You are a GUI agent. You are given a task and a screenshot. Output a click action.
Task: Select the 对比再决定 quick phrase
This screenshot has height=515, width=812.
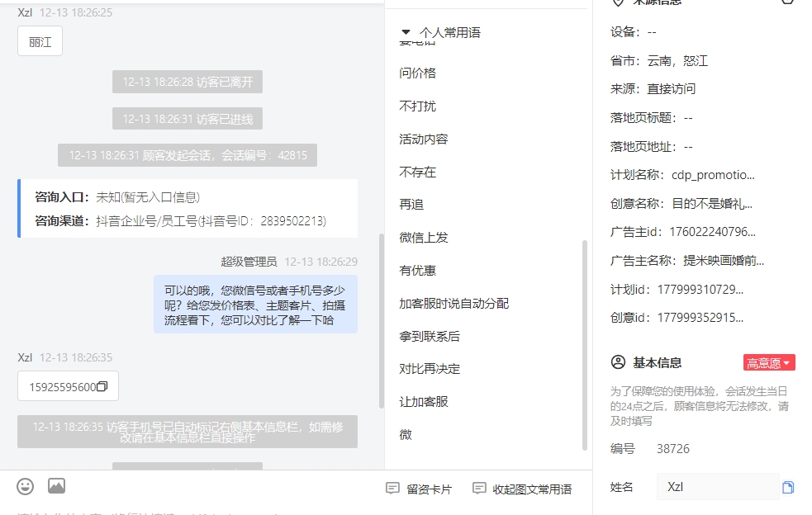tap(430, 369)
